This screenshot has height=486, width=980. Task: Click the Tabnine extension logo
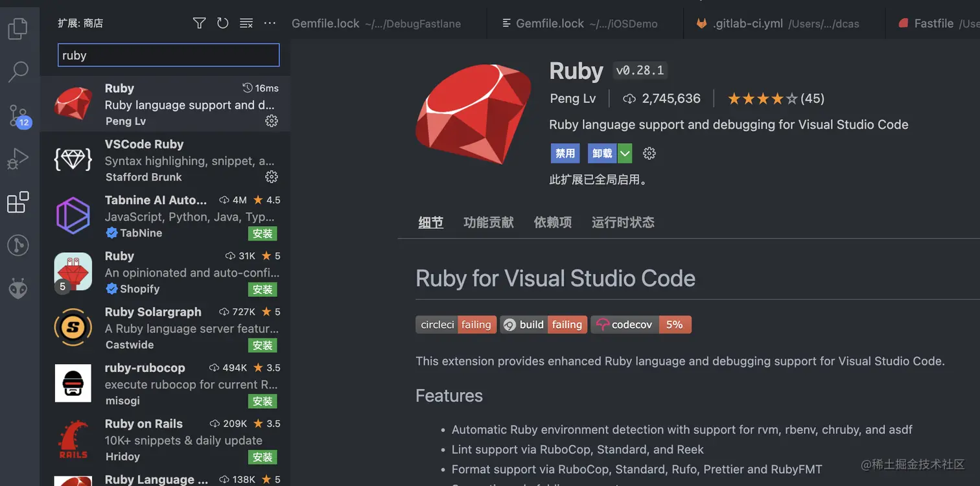(x=73, y=215)
